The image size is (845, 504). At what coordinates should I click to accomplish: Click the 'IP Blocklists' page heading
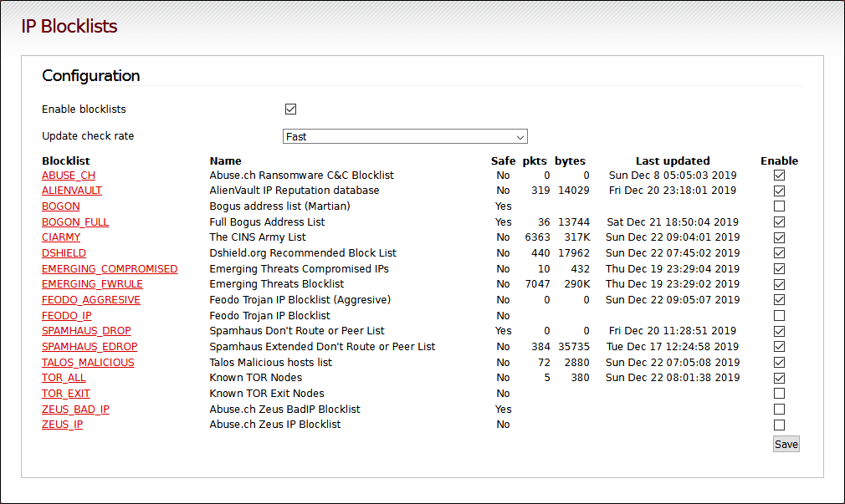(69, 27)
